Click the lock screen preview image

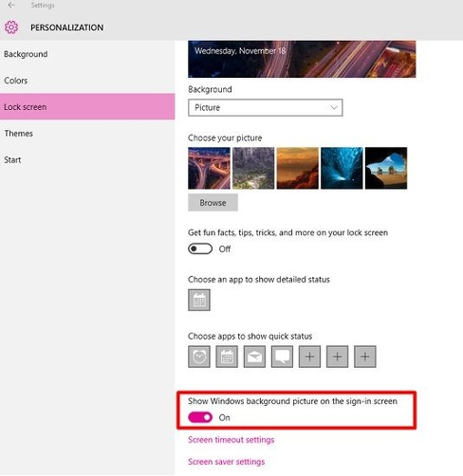[x=302, y=59]
